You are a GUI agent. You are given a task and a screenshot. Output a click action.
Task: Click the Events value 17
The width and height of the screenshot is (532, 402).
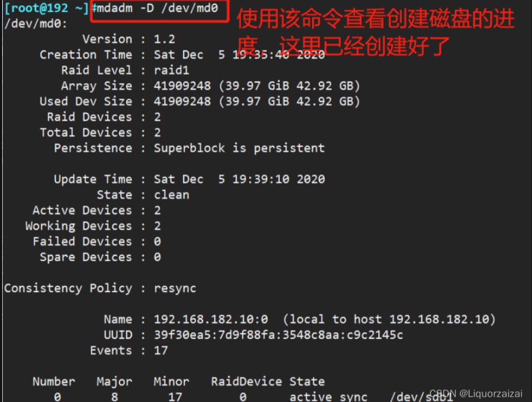(x=161, y=351)
